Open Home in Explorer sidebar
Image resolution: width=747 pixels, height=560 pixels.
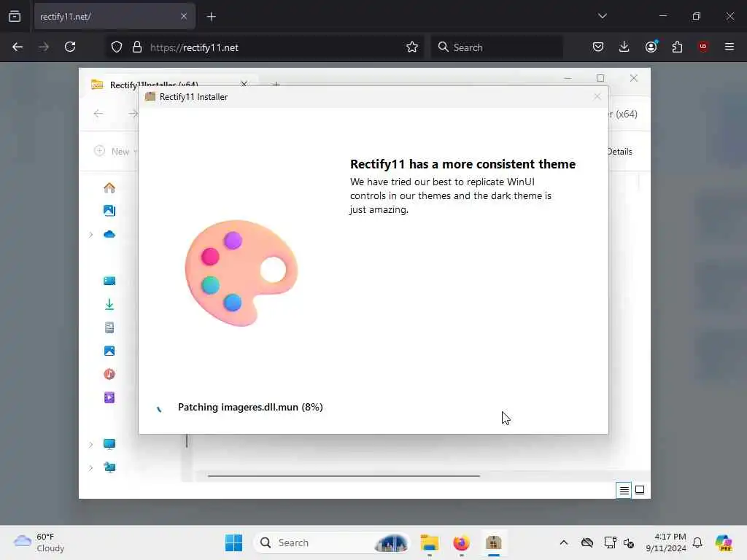coord(109,187)
